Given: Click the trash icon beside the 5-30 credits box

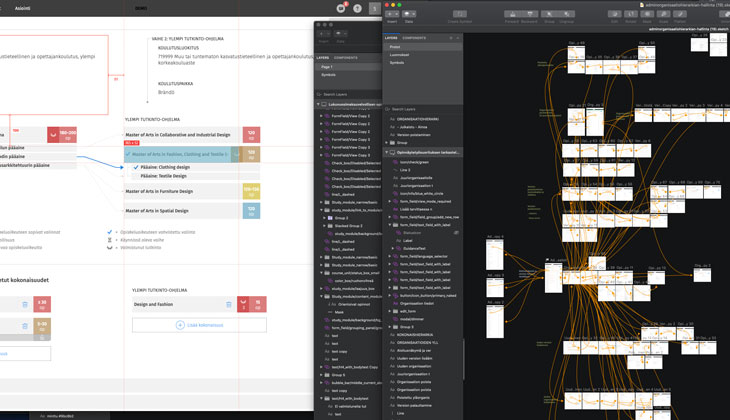Looking at the screenshot, I should pos(25,326).
